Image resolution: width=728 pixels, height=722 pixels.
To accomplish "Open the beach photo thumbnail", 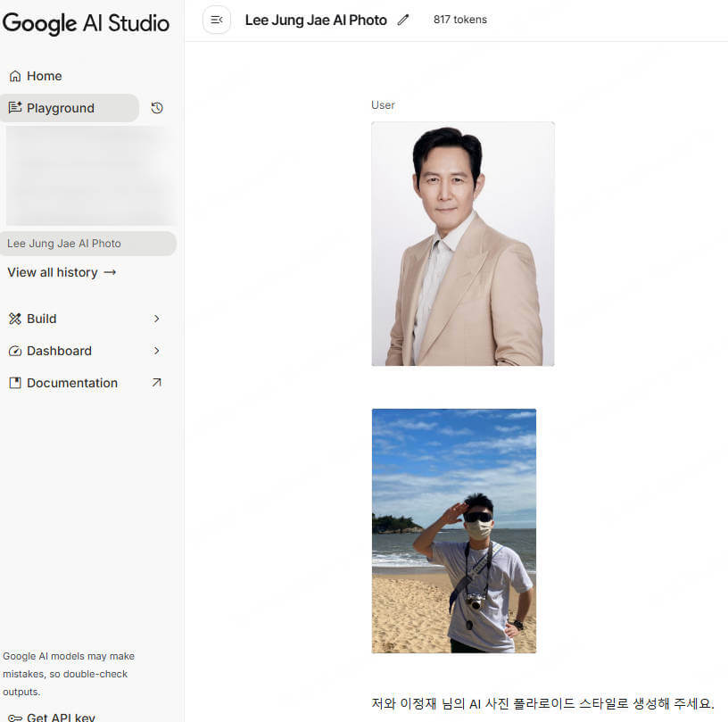I will pyautogui.click(x=453, y=531).
